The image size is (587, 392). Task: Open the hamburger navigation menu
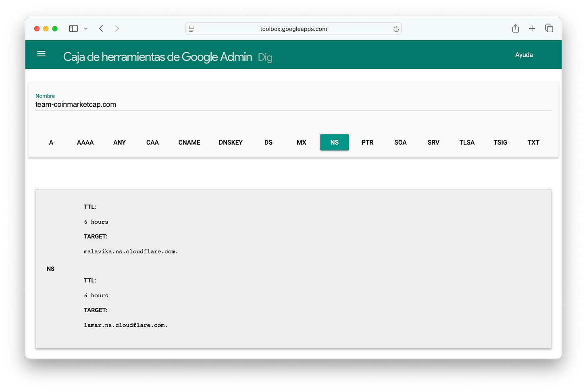click(x=41, y=54)
